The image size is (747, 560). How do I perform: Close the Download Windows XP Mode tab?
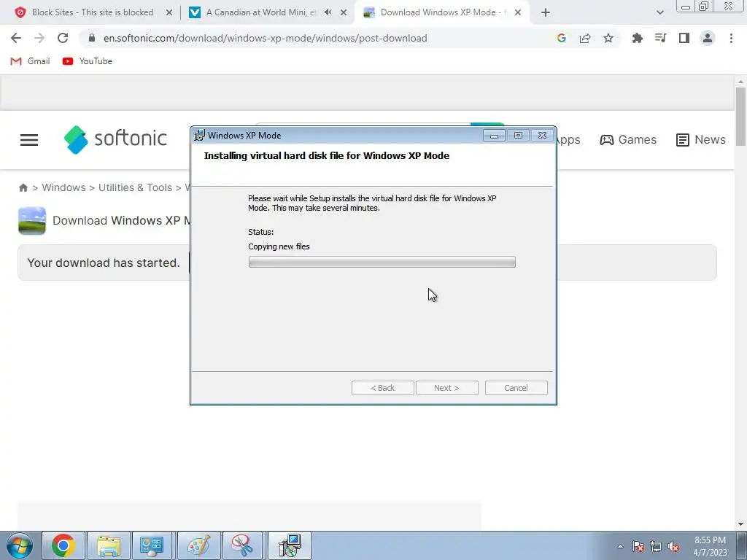[518, 12]
